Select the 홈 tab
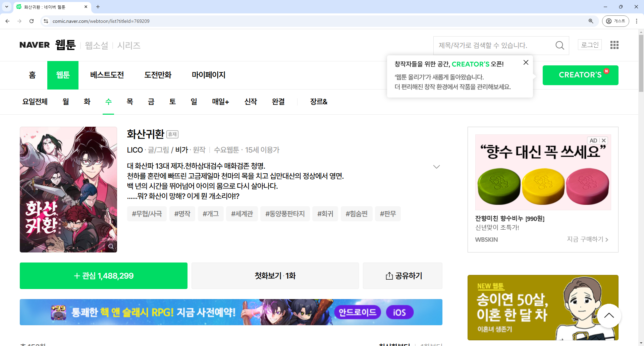Screen dimensions: 644x346 coord(32,75)
